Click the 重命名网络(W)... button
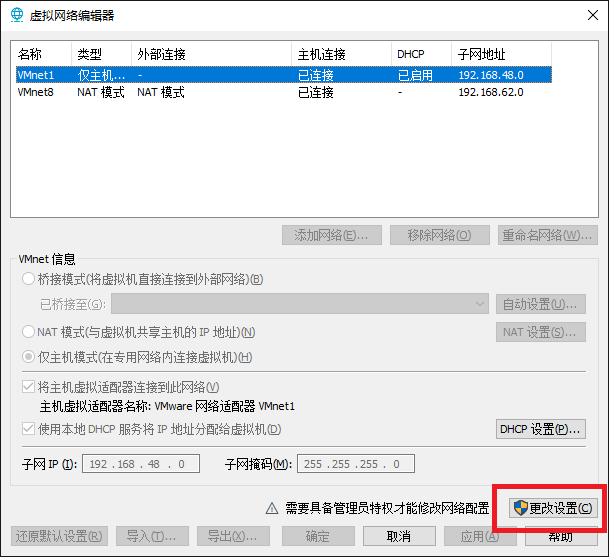The image size is (609, 557). coord(548,235)
